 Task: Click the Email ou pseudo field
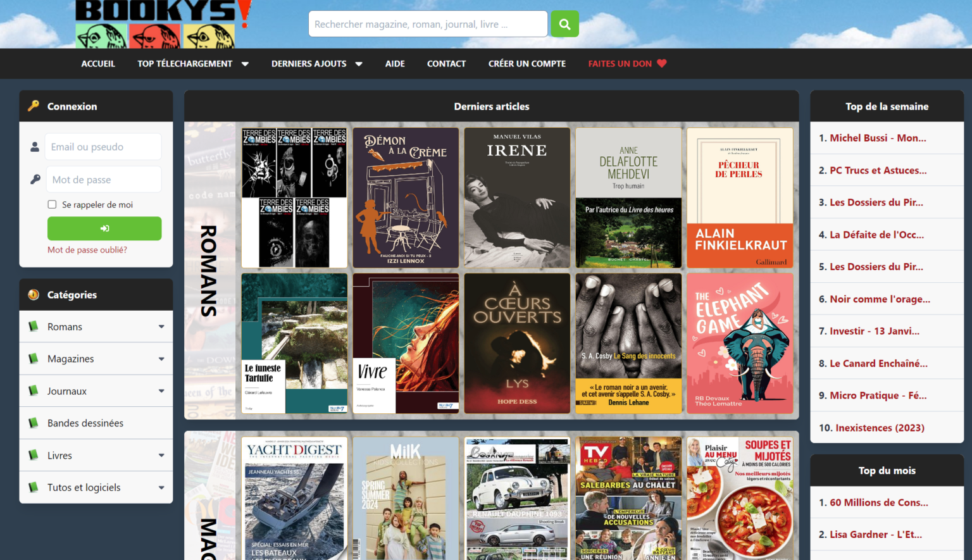click(x=103, y=147)
